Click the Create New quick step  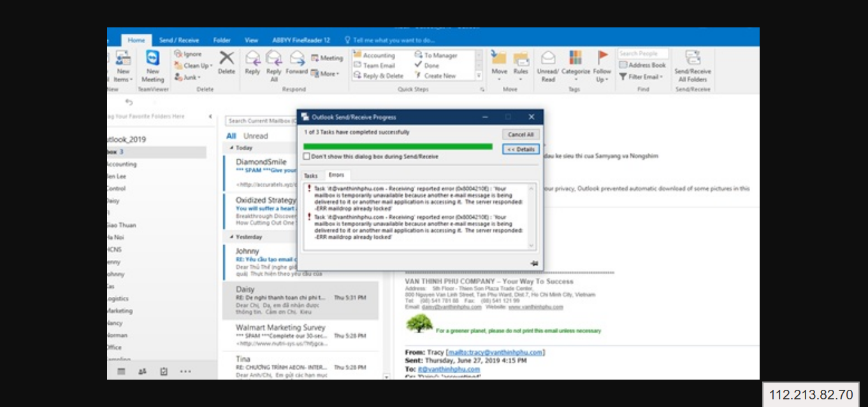pos(435,76)
